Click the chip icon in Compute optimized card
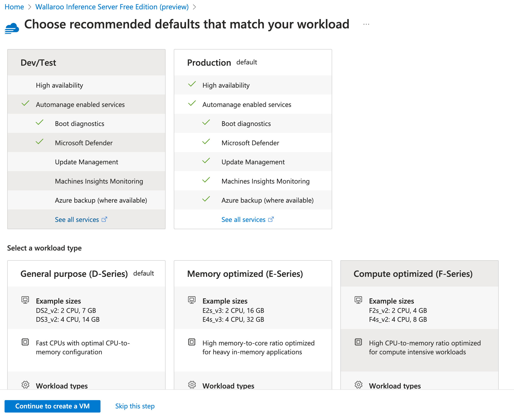This screenshot has height=420, width=514. pyautogui.click(x=358, y=342)
